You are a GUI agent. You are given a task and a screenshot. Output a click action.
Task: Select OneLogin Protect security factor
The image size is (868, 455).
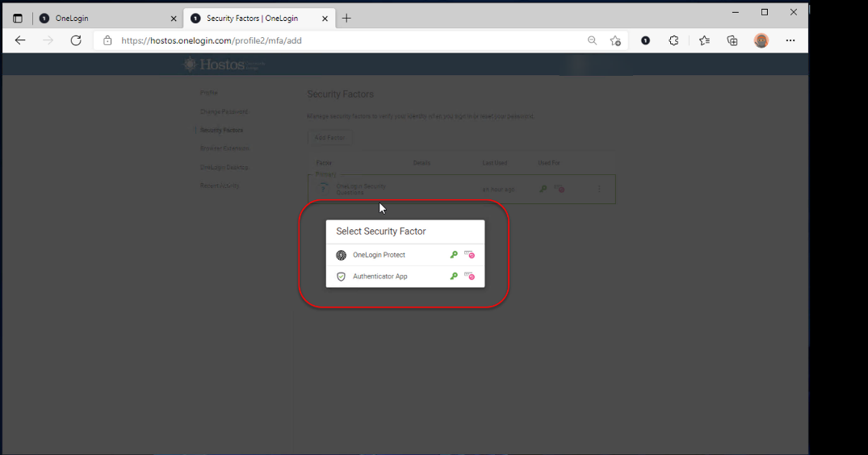click(379, 255)
